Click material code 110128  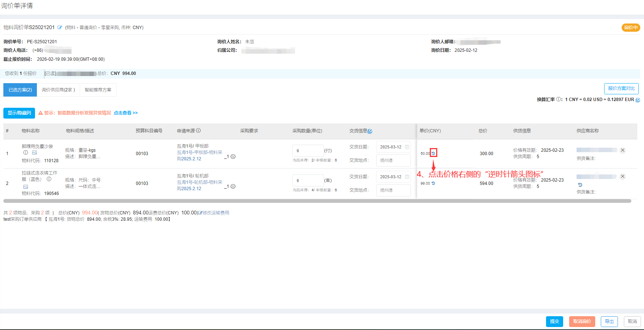pyautogui.click(x=51, y=161)
